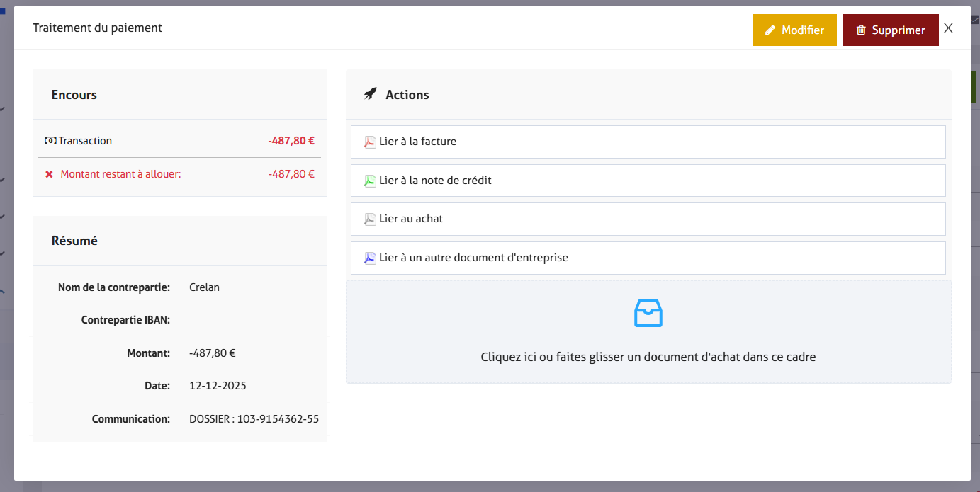The image size is (980, 492).
Task: Click the Encours section header
Action: (74, 95)
